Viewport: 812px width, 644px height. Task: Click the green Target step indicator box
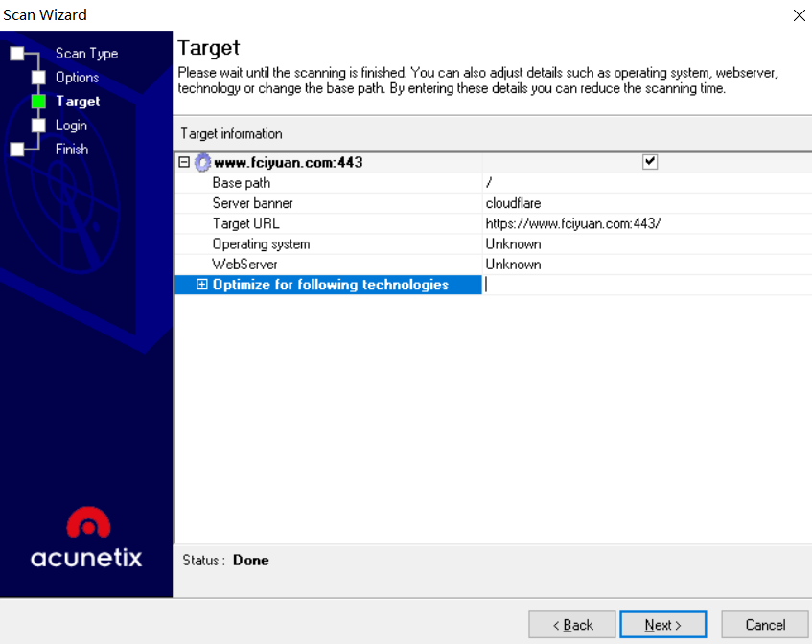38,102
